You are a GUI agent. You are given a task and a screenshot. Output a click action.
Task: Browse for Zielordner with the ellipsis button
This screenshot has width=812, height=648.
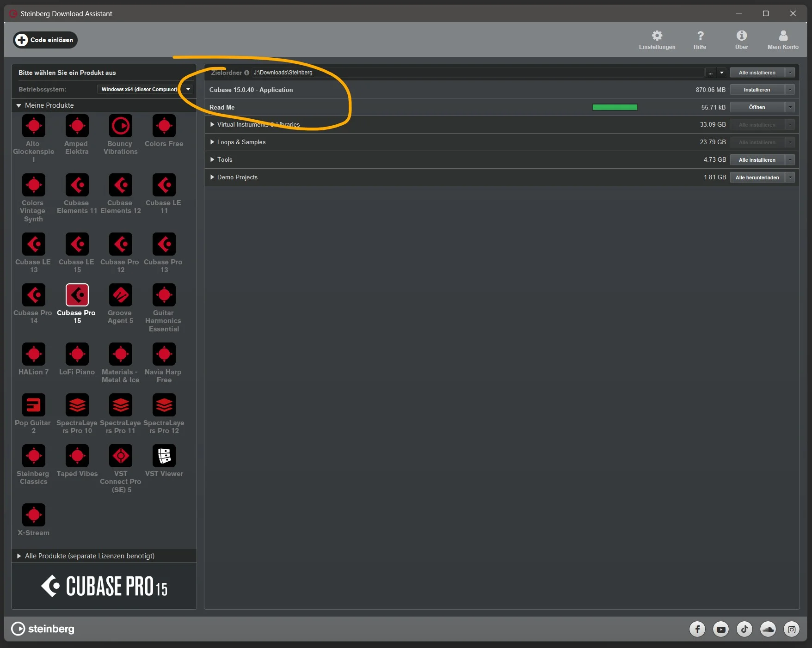(711, 73)
